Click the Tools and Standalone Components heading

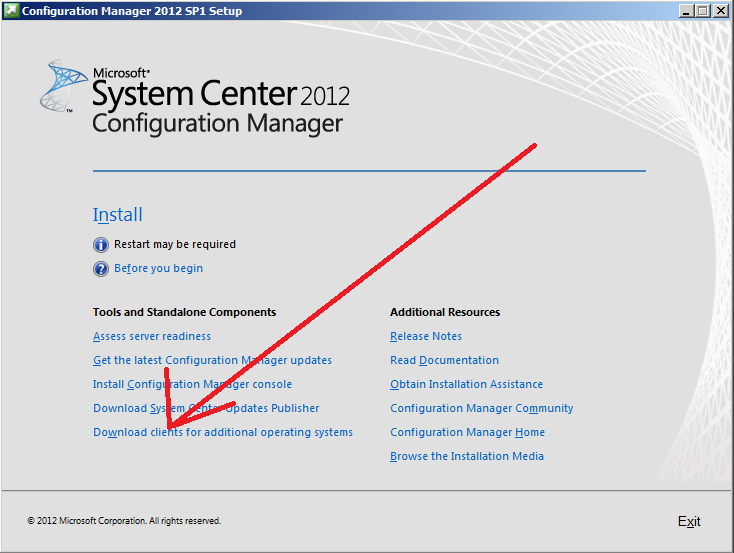click(x=184, y=312)
